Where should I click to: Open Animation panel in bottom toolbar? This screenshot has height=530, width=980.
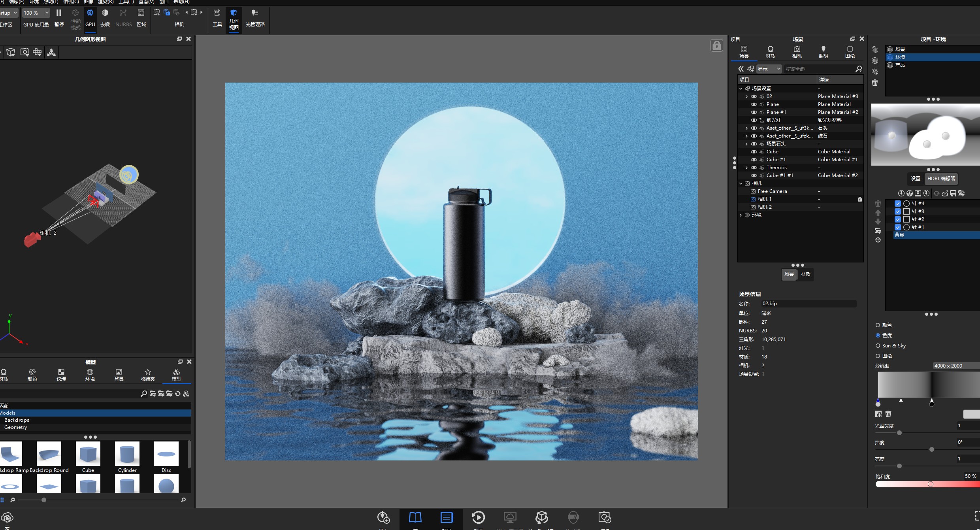pos(478,517)
